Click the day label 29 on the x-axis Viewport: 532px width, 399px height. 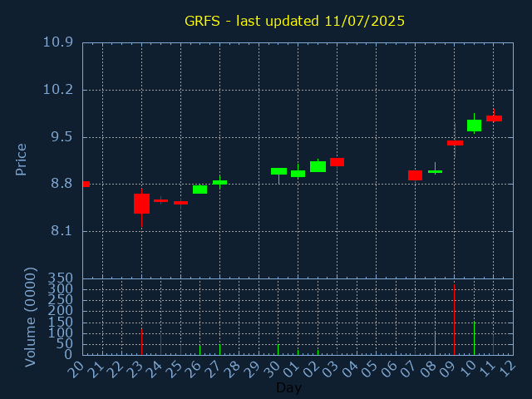tap(251, 369)
